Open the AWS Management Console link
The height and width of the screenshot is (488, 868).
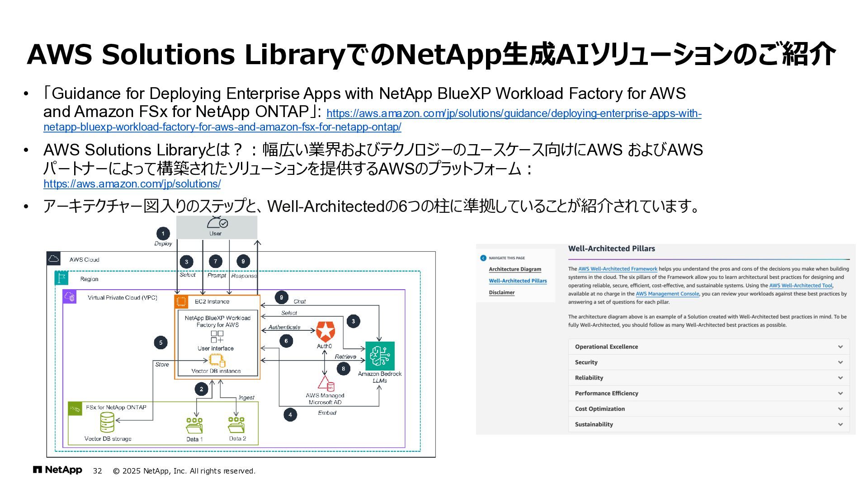[x=667, y=294]
